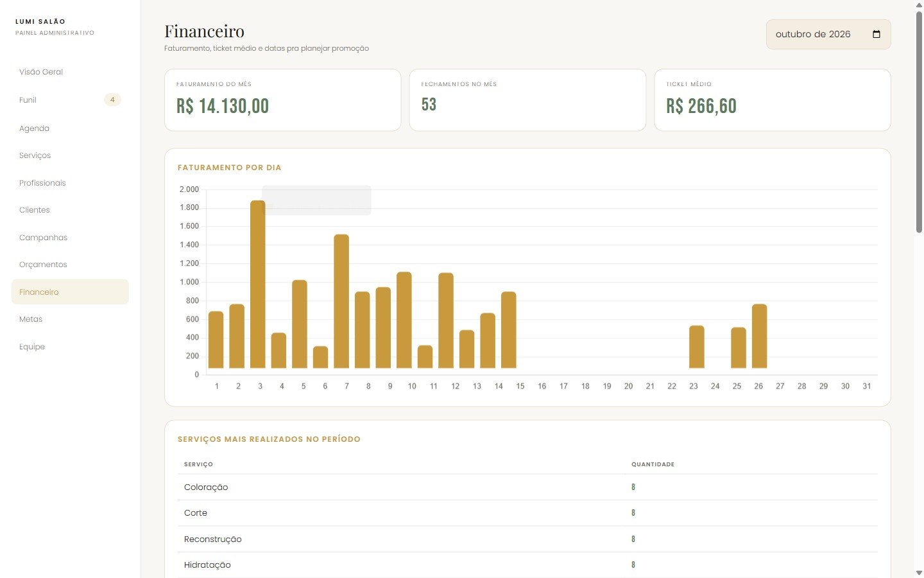This screenshot has height=578, width=924.
Task: Click the Faturamento do Mês value R$ 14.130,00
Action: pos(223,106)
